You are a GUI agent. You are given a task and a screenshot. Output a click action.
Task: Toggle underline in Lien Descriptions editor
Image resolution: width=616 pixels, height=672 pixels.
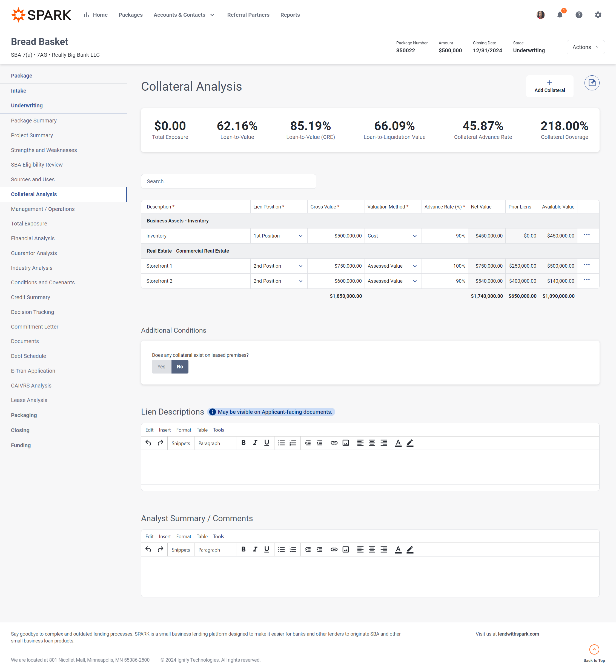click(267, 443)
